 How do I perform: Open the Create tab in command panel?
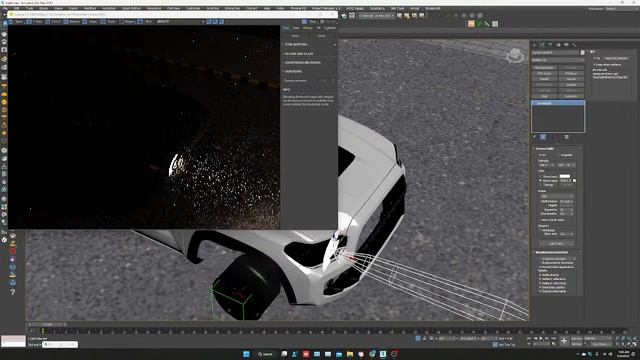(x=535, y=45)
